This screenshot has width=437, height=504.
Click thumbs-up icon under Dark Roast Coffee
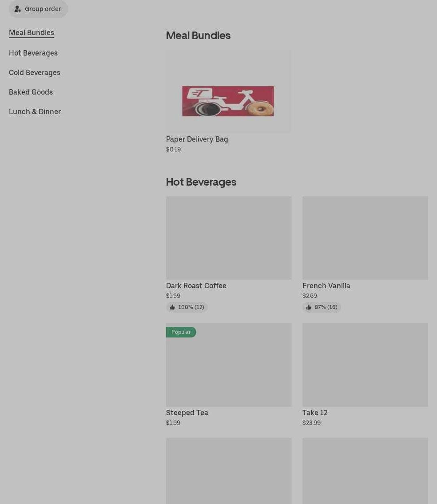pyautogui.click(x=172, y=307)
